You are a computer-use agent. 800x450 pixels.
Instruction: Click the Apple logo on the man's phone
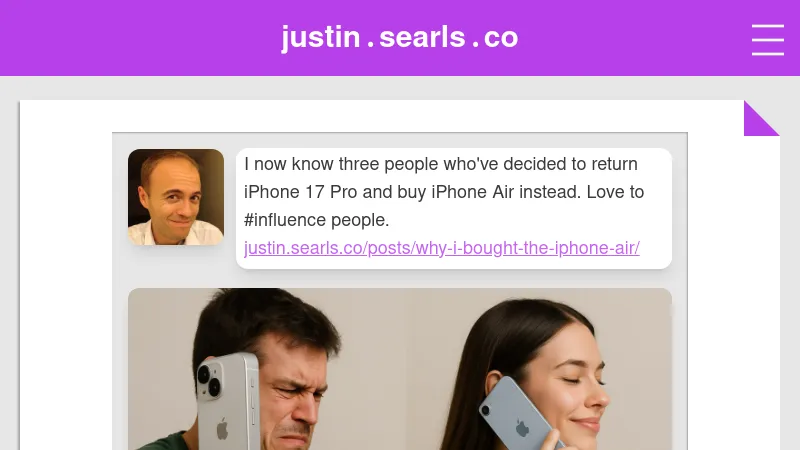pos(222,428)
